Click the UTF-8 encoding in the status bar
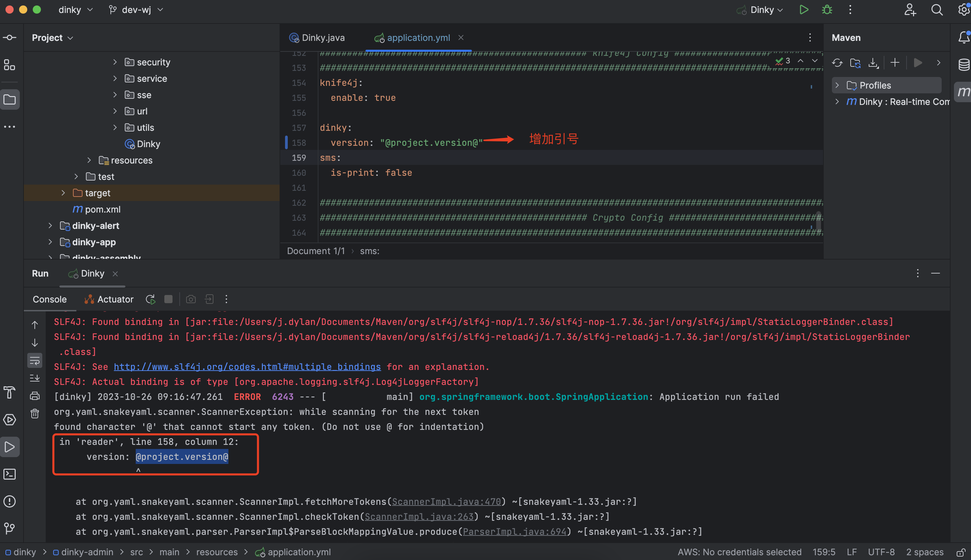The width and height of the screenshot is (971, 560). tap(881, 552)
